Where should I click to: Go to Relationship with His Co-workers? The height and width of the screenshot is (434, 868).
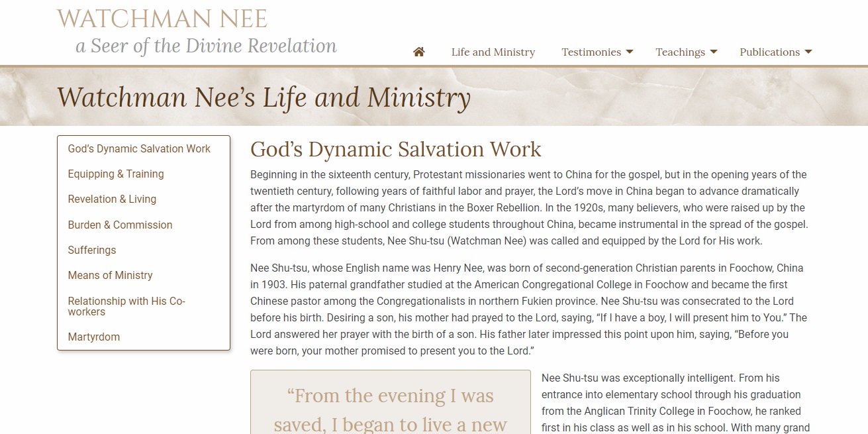coord(126,306)
